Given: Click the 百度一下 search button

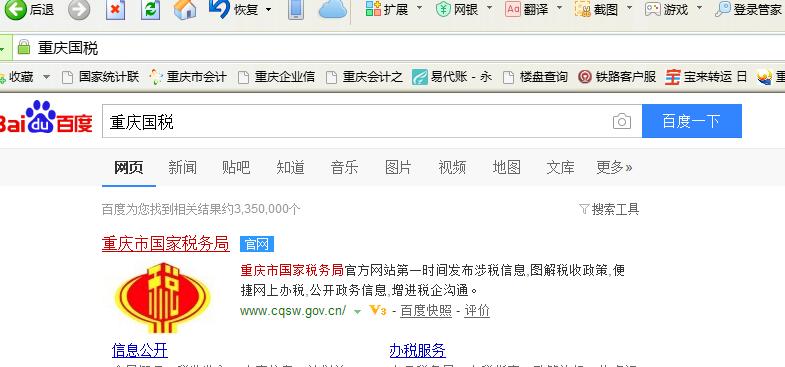Looking at the screenshot, I should [692, 121].
